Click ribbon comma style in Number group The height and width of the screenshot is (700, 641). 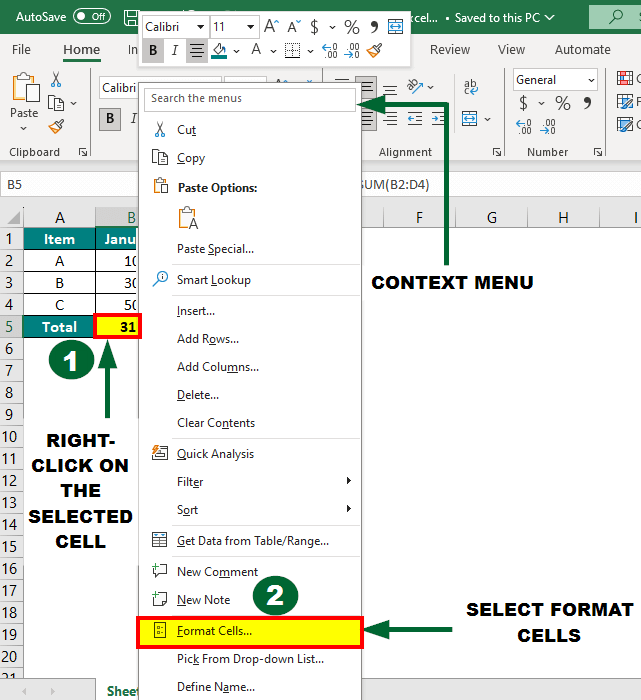587,104
